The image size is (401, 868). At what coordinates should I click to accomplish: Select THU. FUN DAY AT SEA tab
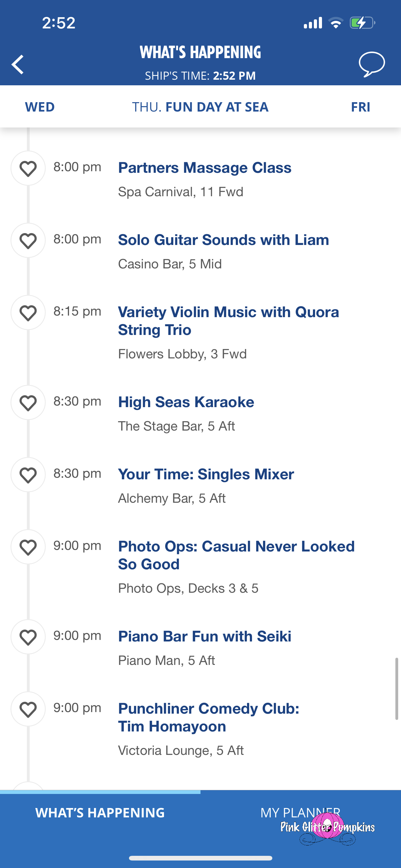tap(200, 107)
